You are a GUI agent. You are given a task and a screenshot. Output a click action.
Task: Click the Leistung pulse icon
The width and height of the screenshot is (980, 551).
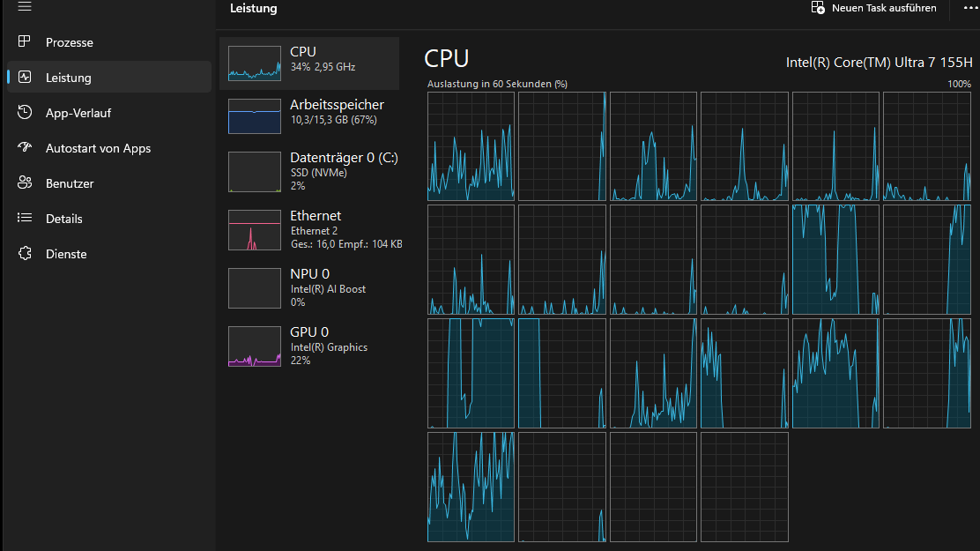[x=25, y=77]
